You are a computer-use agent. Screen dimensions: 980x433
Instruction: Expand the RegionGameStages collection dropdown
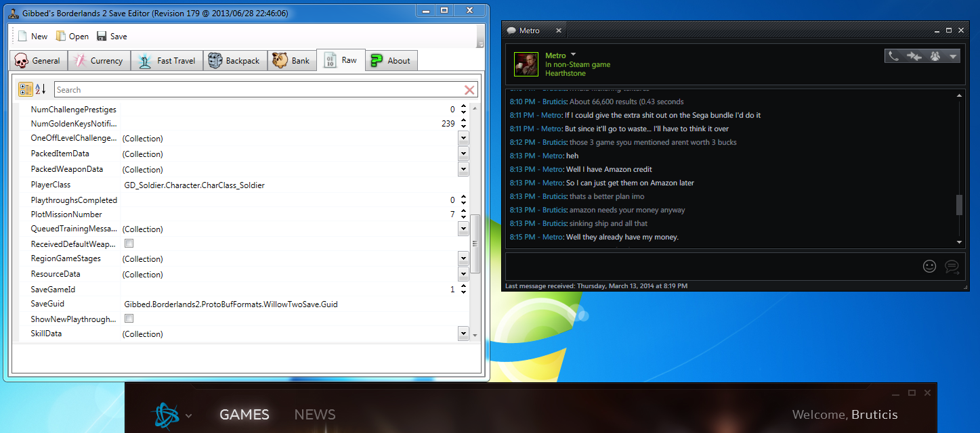(463, 258)
